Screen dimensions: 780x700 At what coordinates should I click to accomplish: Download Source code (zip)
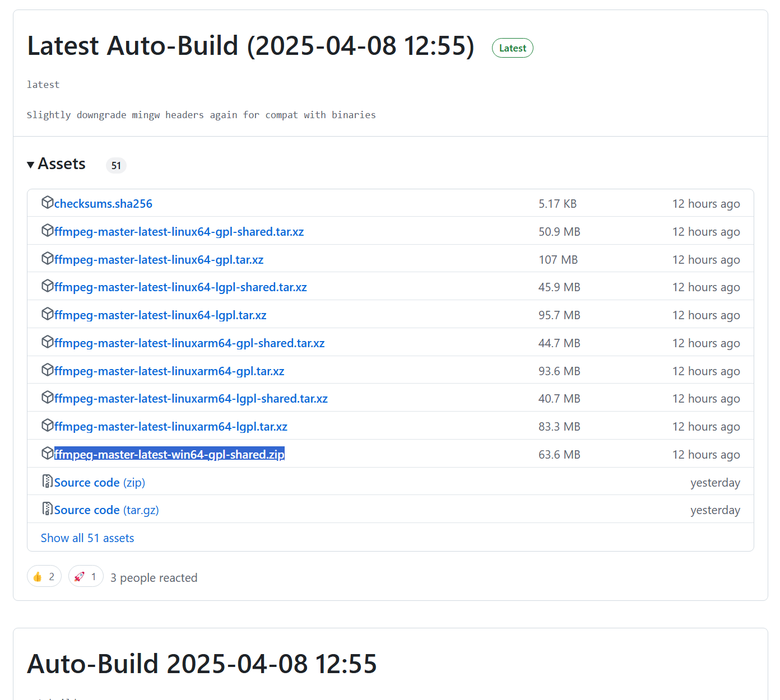pyautogui.click(x=100, y=483)
